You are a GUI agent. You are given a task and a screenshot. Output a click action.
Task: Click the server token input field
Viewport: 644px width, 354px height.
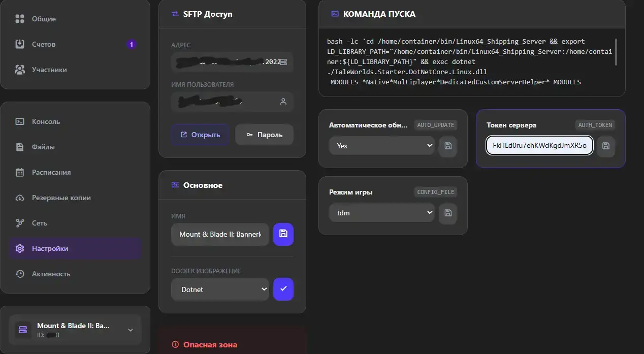539,145
